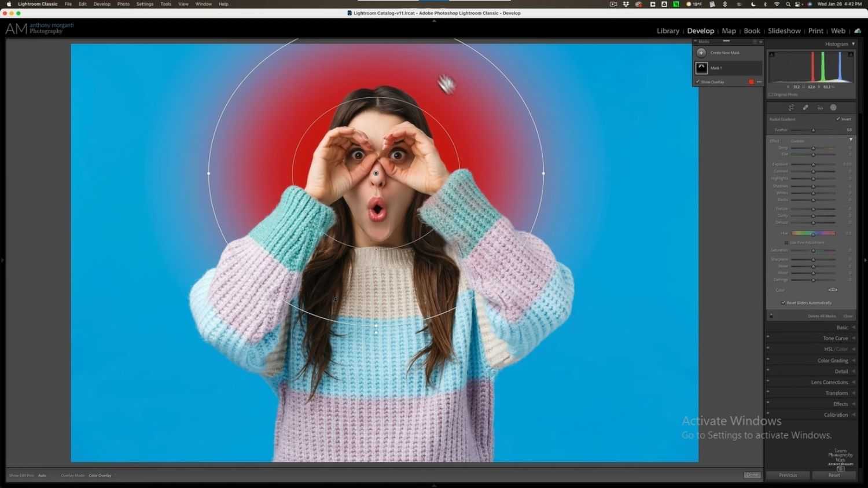Click the Create New Mask plus icon
The image size is (868, 488).
[701, 53]
